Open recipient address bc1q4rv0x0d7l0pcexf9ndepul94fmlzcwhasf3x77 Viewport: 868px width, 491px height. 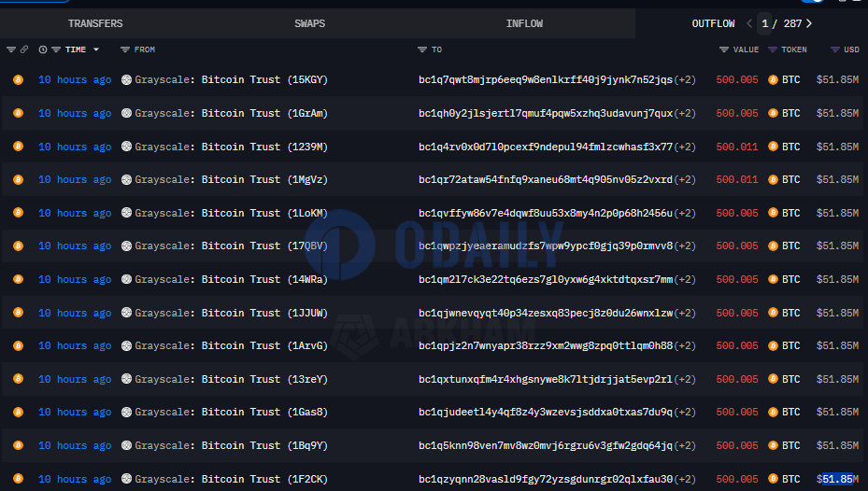pyautogui.click(x=546, y=147)
